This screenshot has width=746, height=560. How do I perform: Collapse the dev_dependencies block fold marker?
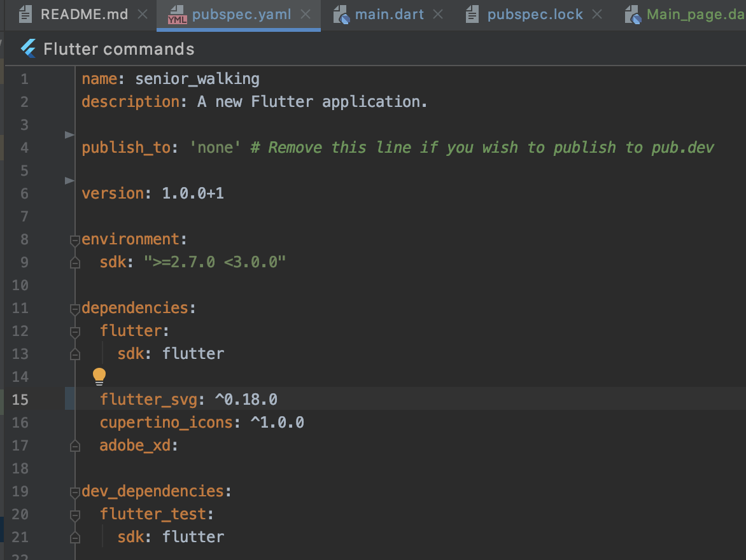[74, 493]
